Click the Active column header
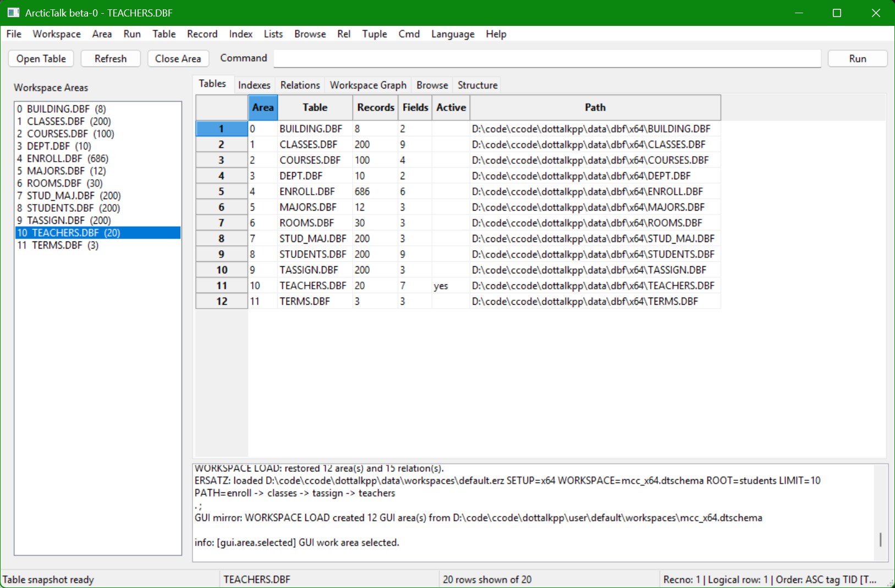 coord(451,108)
